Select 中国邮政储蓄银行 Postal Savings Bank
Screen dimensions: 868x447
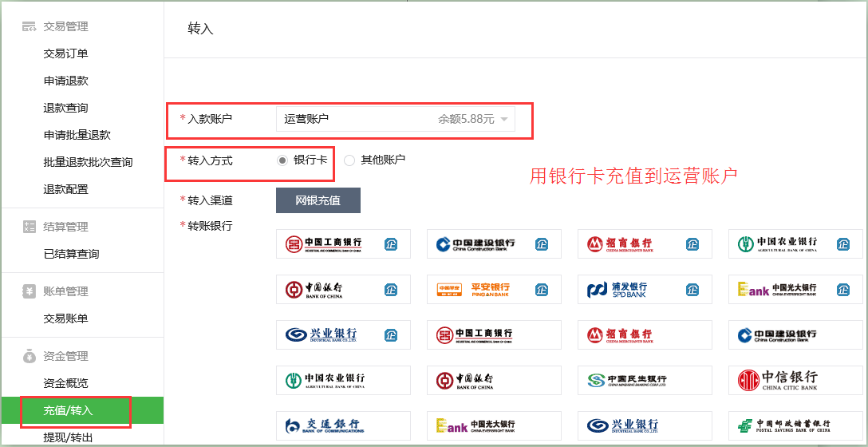click(x=795, y=425)
